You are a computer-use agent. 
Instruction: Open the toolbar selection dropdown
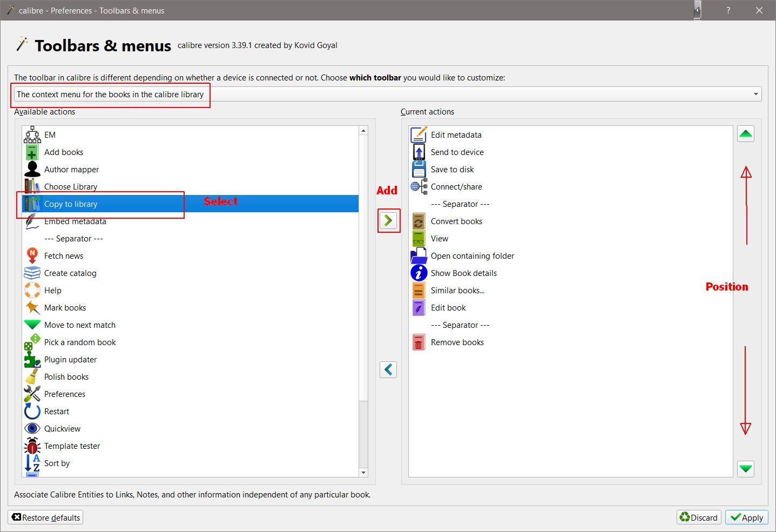[x=388, y=94]
